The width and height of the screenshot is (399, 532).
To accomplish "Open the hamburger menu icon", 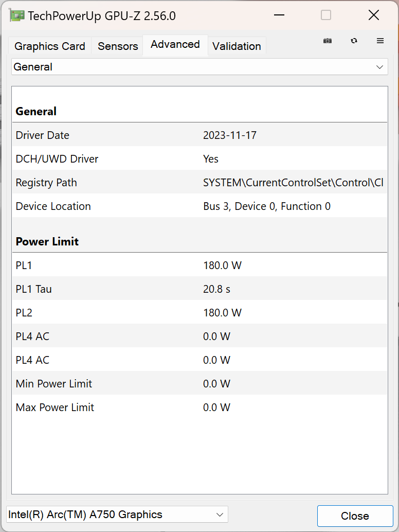I will (380, 41).
